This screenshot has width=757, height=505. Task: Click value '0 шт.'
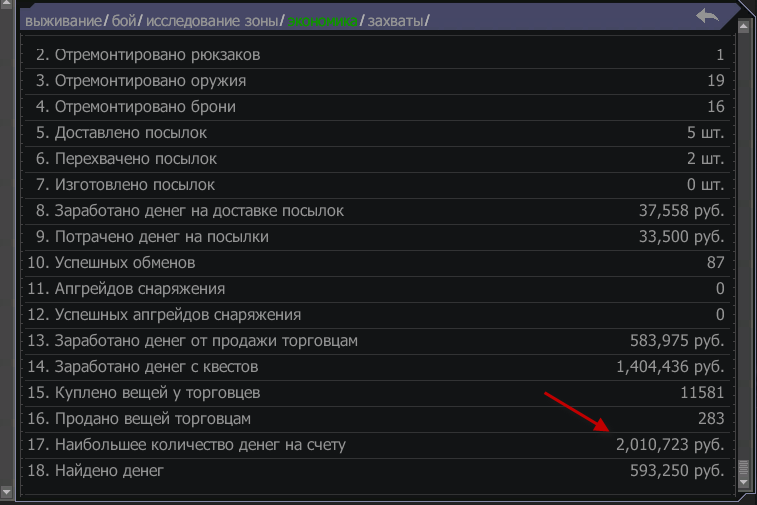tap(705, 185)
